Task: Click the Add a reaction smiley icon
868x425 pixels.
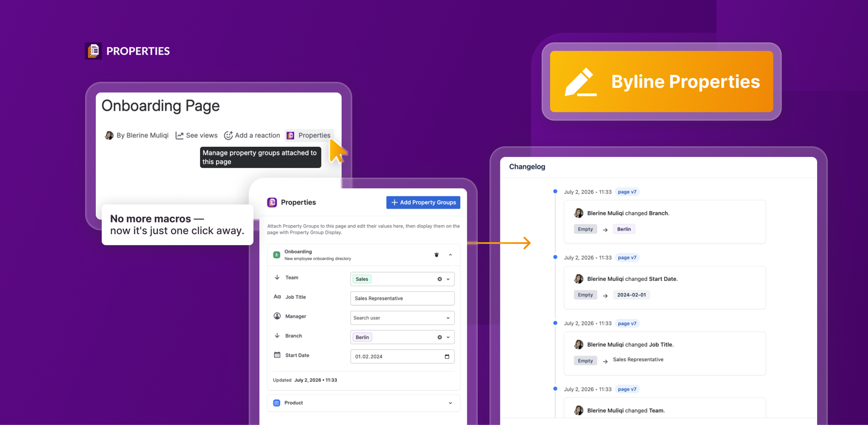Action: point(228,136)
